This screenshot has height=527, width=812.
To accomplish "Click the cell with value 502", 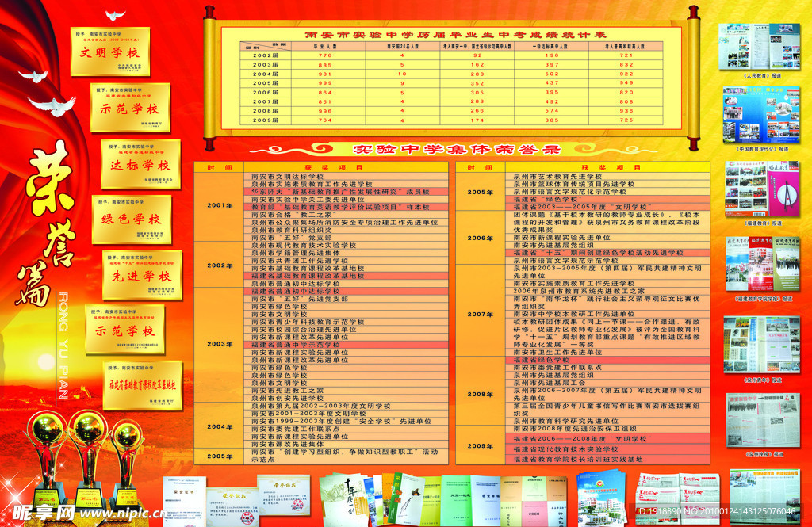I will pos(552,74).
